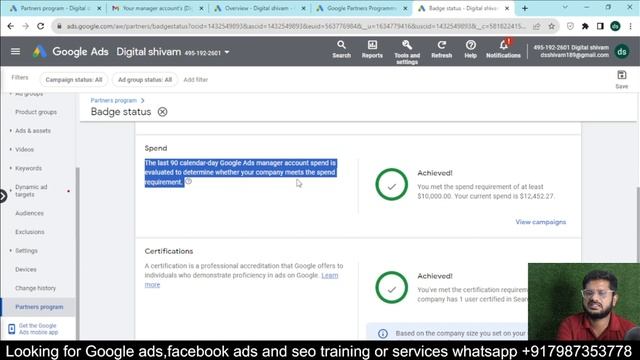The height and width of the screenshot is (360, 640).
Task: Click the Google Ads logo
Action: tap(40, 52)
